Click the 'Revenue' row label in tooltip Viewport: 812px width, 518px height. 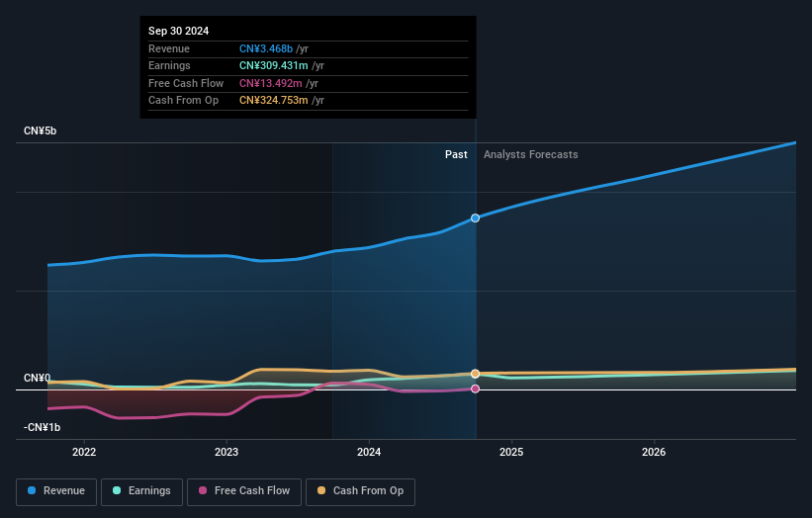tap(169, 48)
